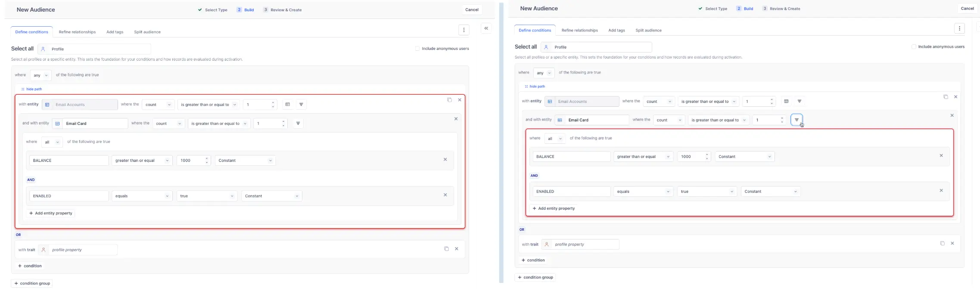Duplicate the profile property trait row, right pane
The image size is (980, 295).
tap(942, 243)
